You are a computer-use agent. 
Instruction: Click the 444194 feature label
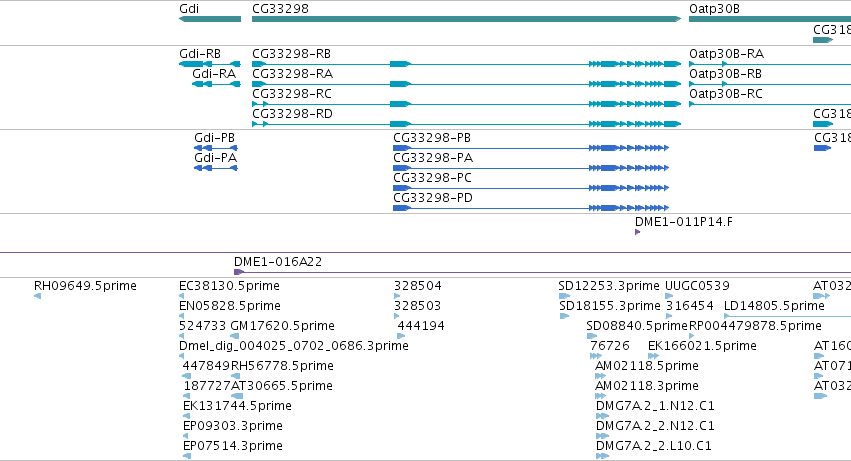tap(421, 326)
